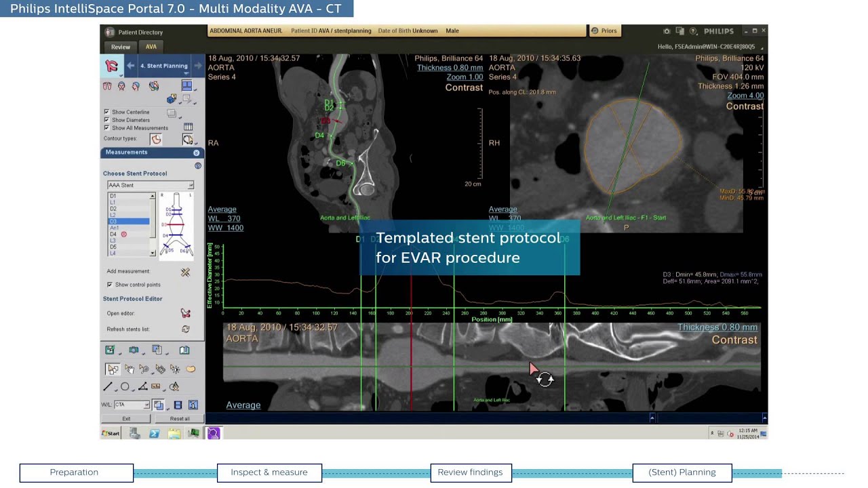
Task: Click the help icon in Measurements panel
Action: point(198,165)
